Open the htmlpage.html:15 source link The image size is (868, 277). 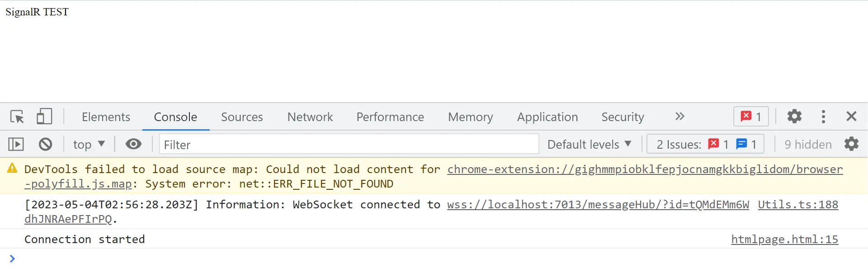point(785,239)
